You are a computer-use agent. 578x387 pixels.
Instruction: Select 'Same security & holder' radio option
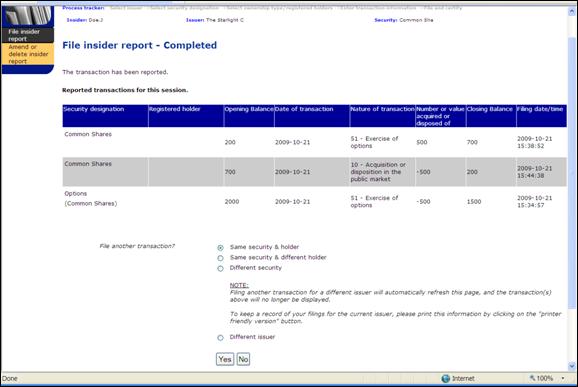click(x=220, y=248)
